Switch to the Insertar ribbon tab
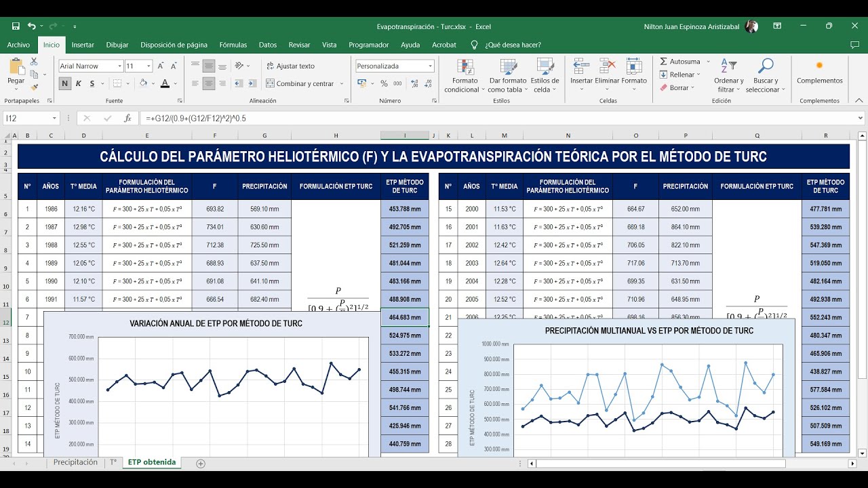The image size is (868, 488). tap(83, 45)
